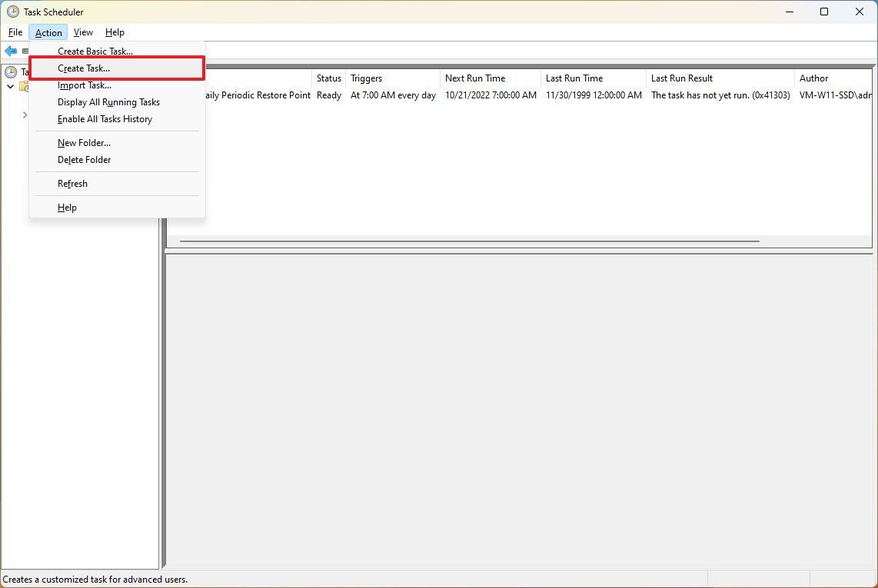Open the View menu

point(83,32)
